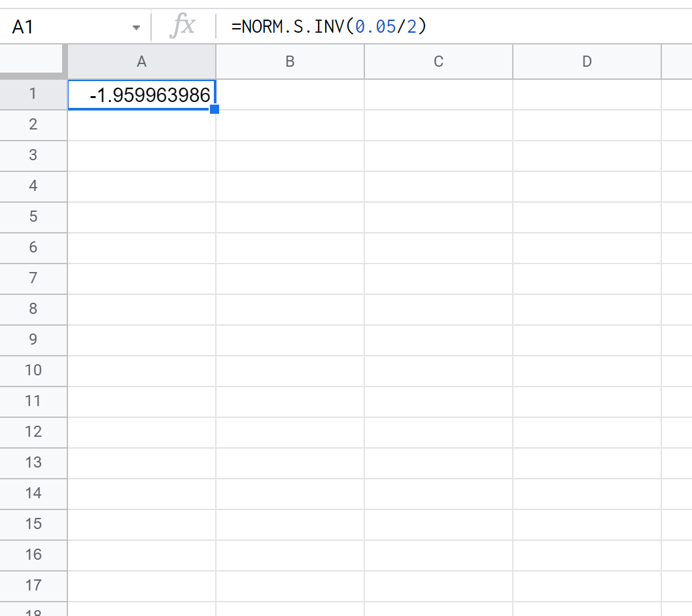
Task: Select row 5 header
Action: pos(33,216)
